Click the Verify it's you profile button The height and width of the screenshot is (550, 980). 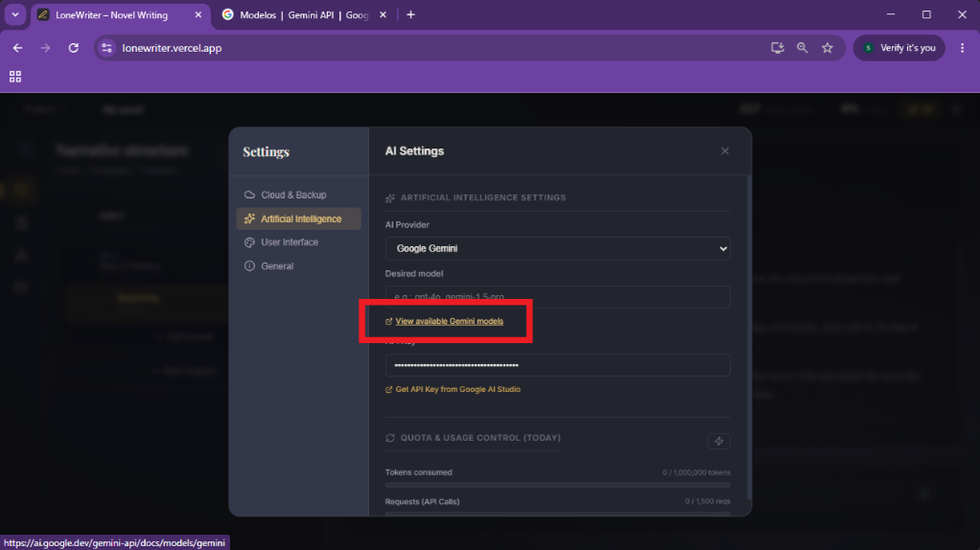tap(899, 48)
